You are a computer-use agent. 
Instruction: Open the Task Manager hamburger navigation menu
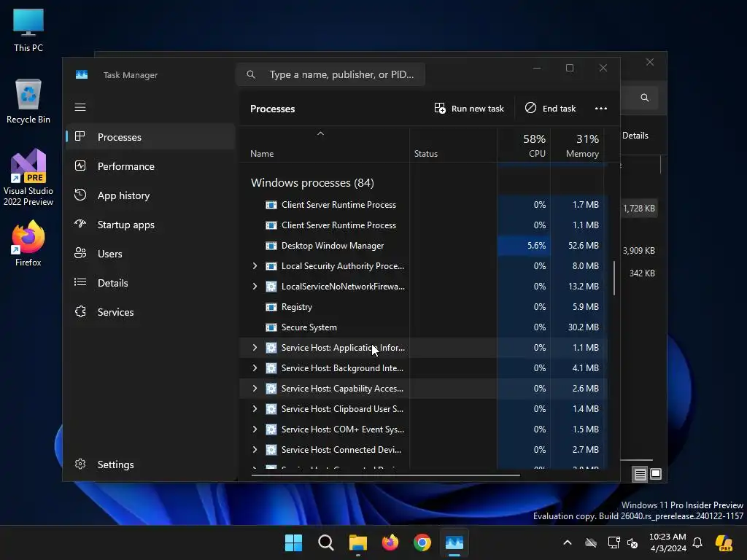(80, 107)
